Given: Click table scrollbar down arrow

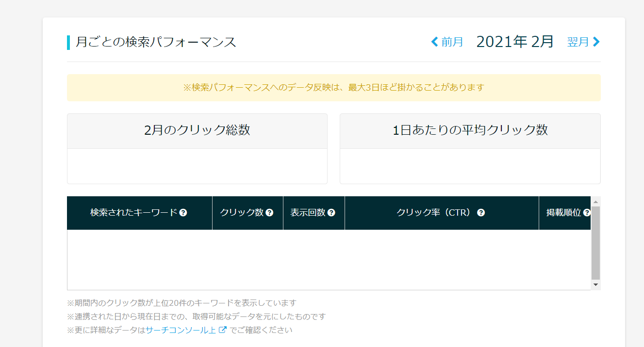Looking at the screenshot, I should 595,285.
